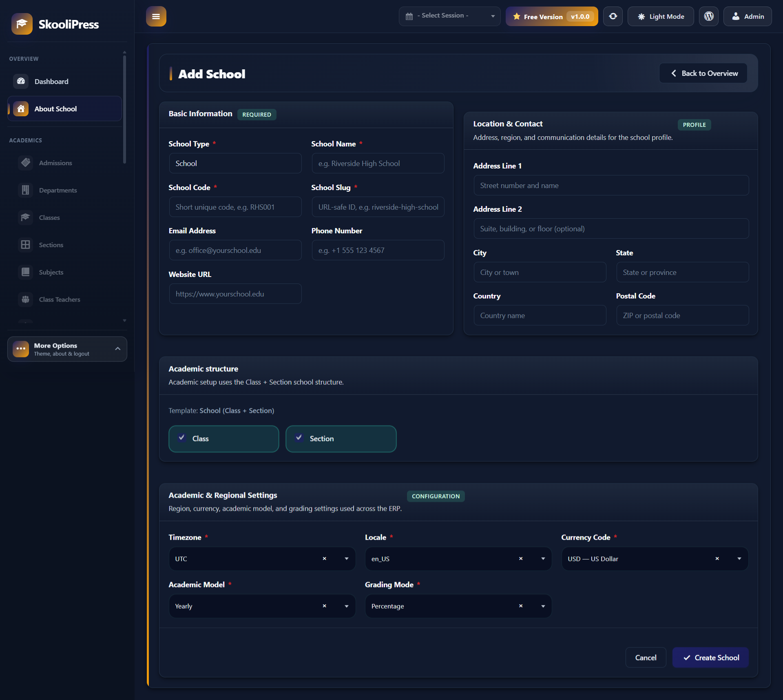
Task: Click the Address Line 1 field
Action: pyautogui.click(x=611, y=185)
